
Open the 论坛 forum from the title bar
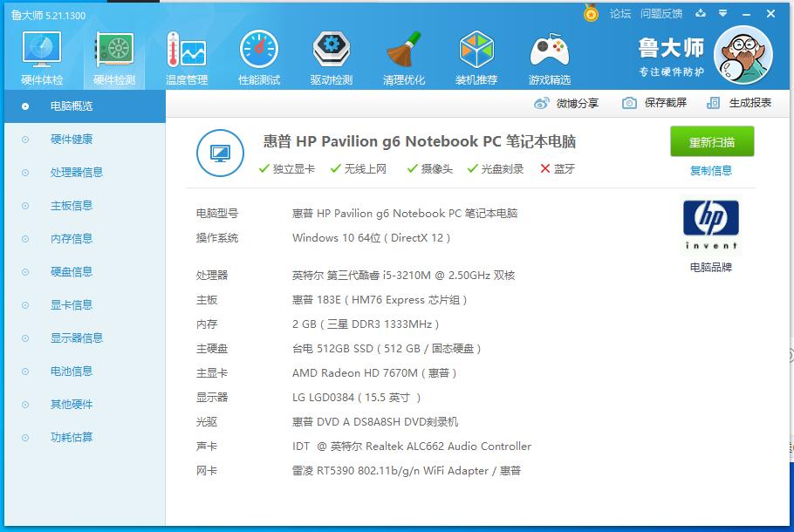622,13
